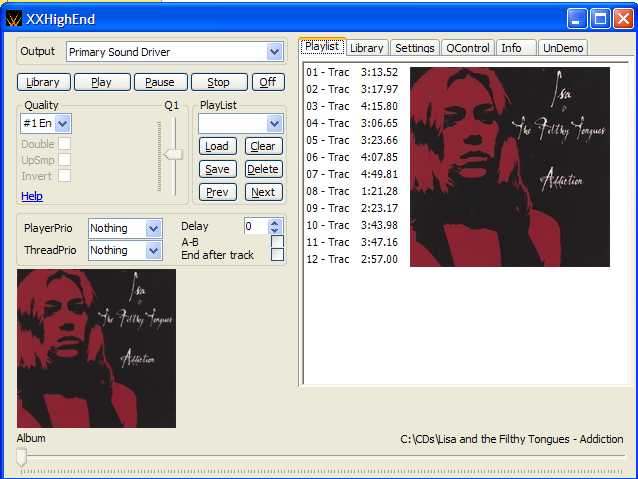Select track "09 - Trac" 2:23.17
638x479 pixels.
point(352,208)
